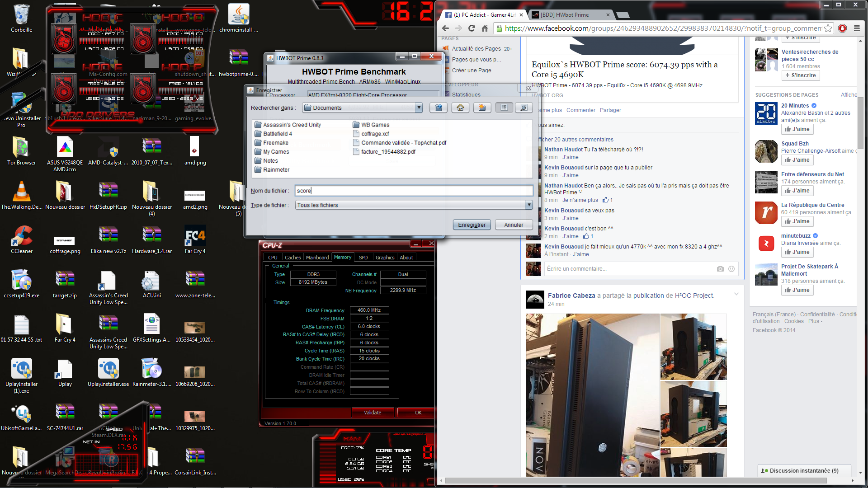Click Chrome back arrow
868x488 pixels.
[x=445, y=28]
